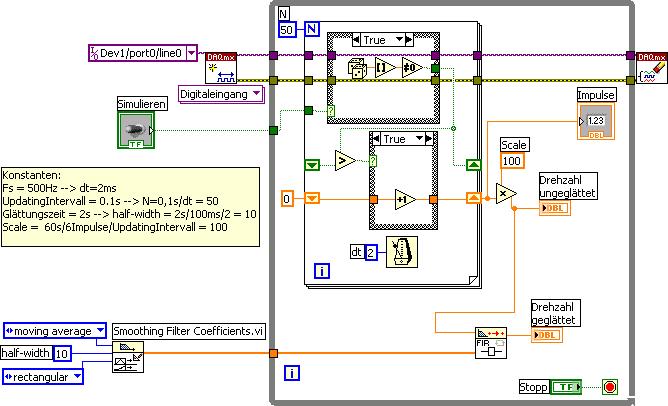
Task: Click the green boolean right shift register
Action: (474, 164)
